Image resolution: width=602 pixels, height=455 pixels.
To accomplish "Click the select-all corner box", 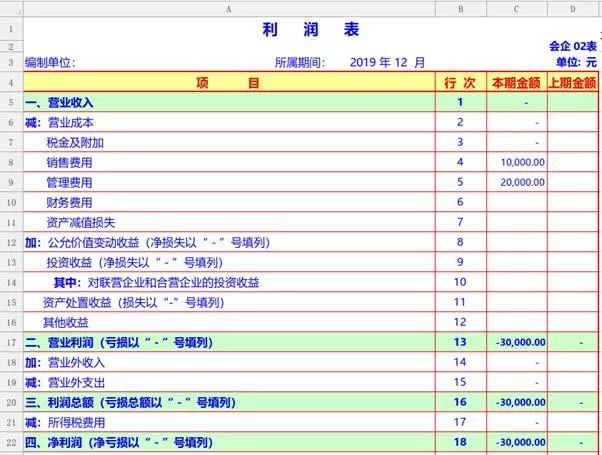I will [x=10, y=8].
